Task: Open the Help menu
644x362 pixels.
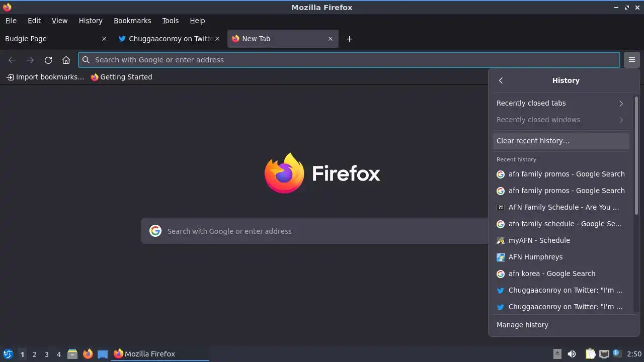Action: tap(197, 21)
